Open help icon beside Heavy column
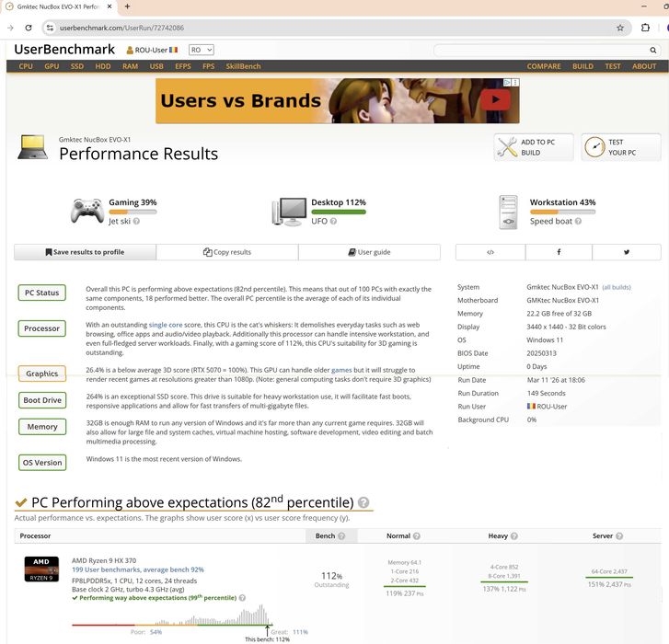The height and width of the screenshot is (644, 669). [514, 536]
